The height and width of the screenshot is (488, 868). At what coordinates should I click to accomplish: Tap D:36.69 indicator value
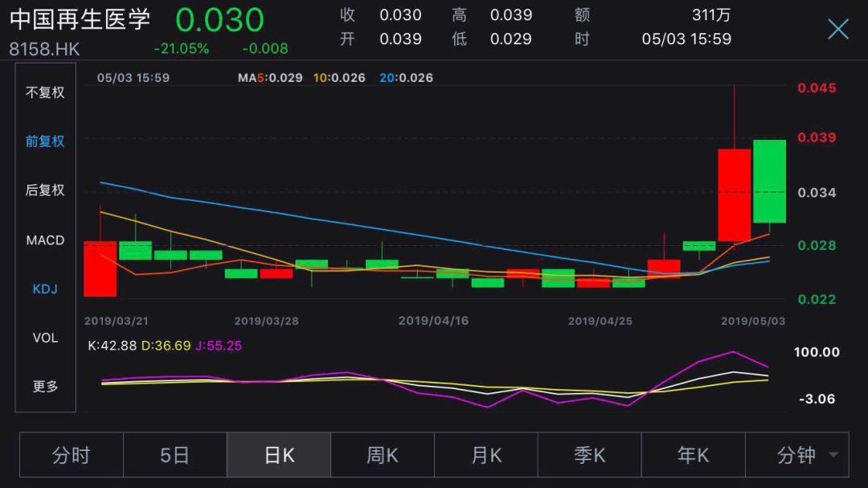coord(166,346)
